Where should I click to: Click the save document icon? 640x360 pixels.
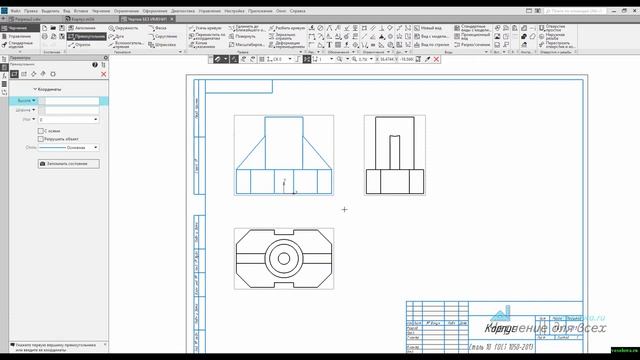(x=62, y=28)
